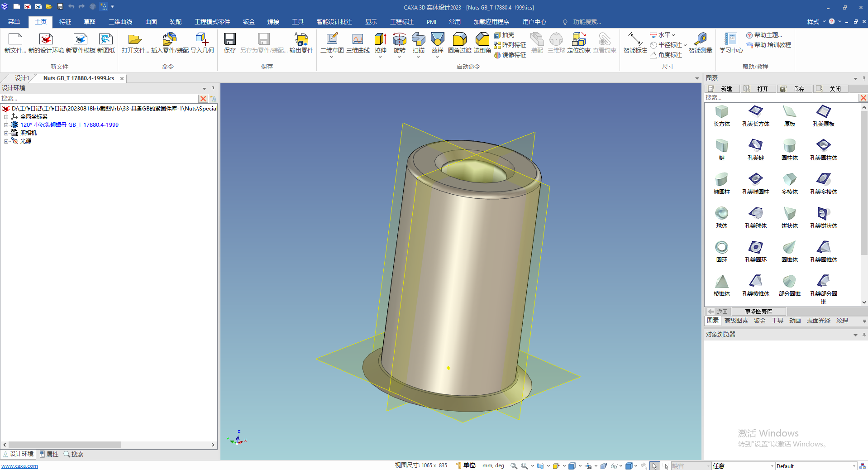
Task: Open the 菜单 menu
Action: 14,22
